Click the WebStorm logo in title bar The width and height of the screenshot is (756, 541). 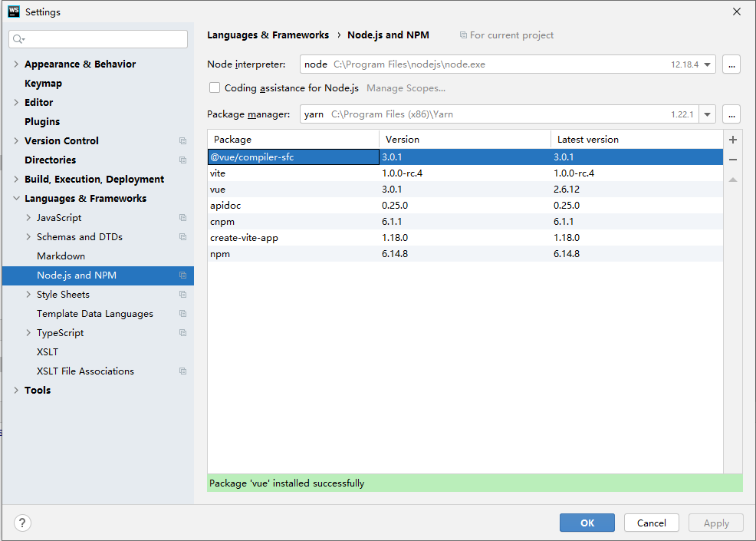14,12
